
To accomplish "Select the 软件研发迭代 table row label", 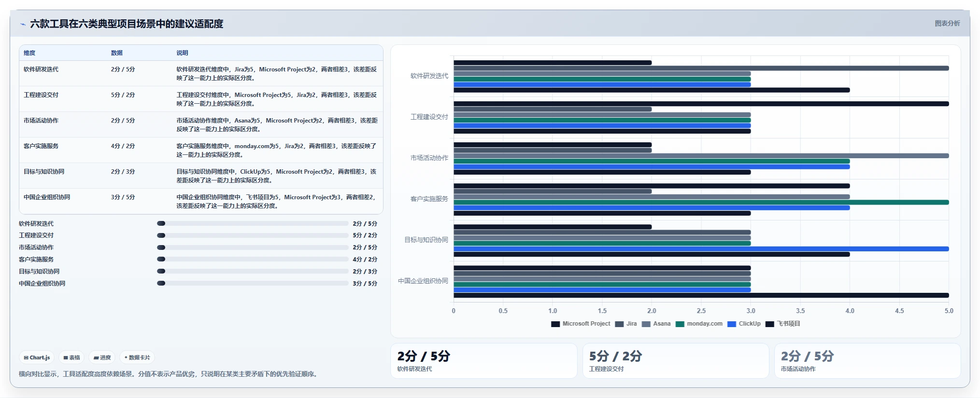I will (41, 69).
